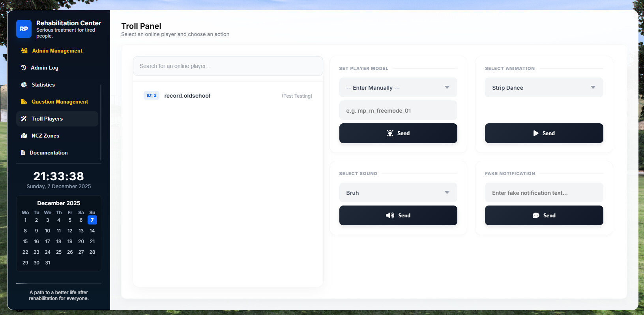The height and width of the screenshot is (315, 644).
Task: Click the Troll Players magic wand icon
Action: (24, 119)
